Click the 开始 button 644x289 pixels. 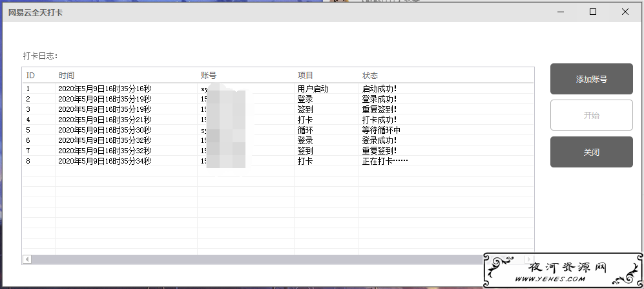pyautogui.click(x=592, y=115)
